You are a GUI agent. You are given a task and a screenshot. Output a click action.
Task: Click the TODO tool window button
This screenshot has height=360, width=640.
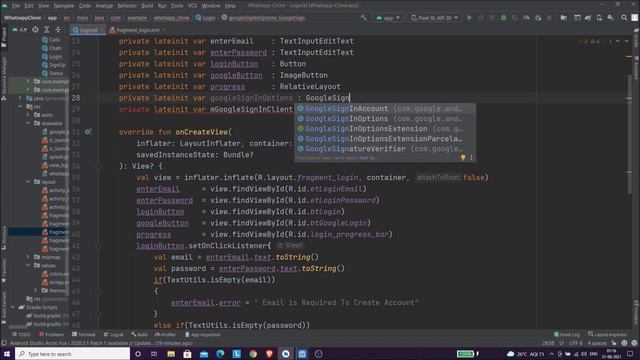21,334
